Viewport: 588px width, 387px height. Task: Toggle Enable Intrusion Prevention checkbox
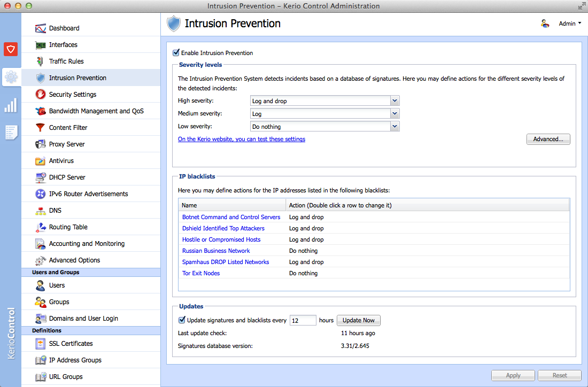(176, 53)
